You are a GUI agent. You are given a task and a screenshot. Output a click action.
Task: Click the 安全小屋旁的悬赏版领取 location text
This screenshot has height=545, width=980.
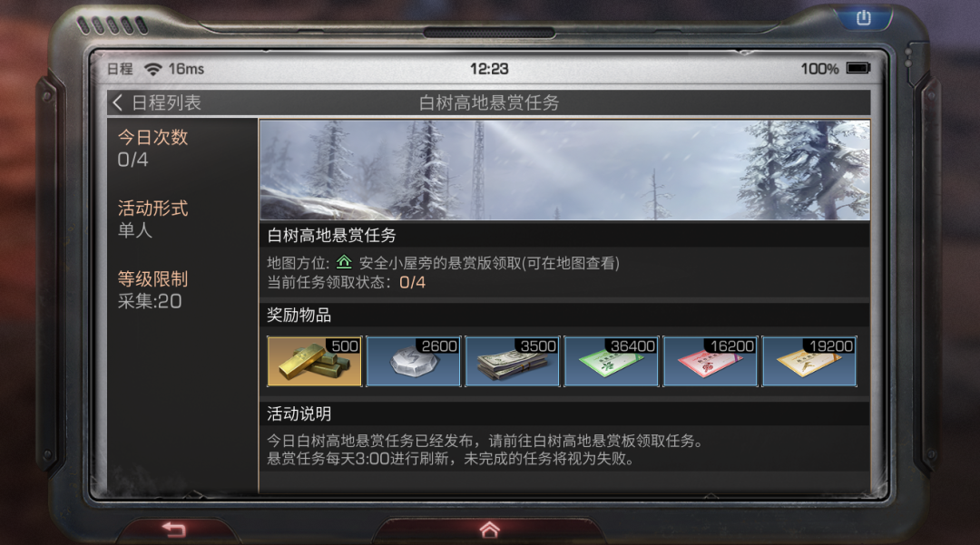(x=440, y=263)
